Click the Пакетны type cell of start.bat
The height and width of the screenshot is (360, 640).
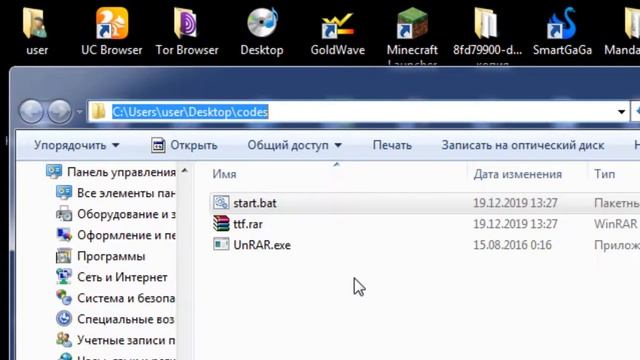tap(616, 203)
